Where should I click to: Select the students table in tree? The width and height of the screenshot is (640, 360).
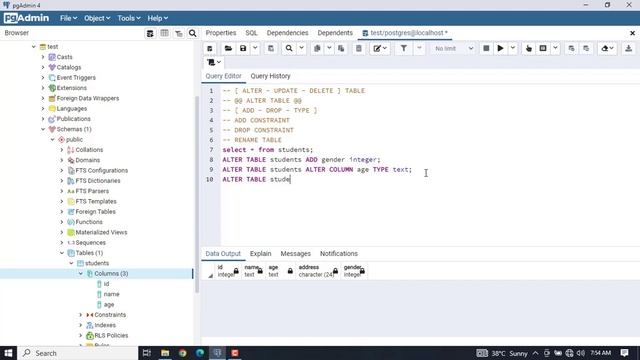[x=97, y=263]
